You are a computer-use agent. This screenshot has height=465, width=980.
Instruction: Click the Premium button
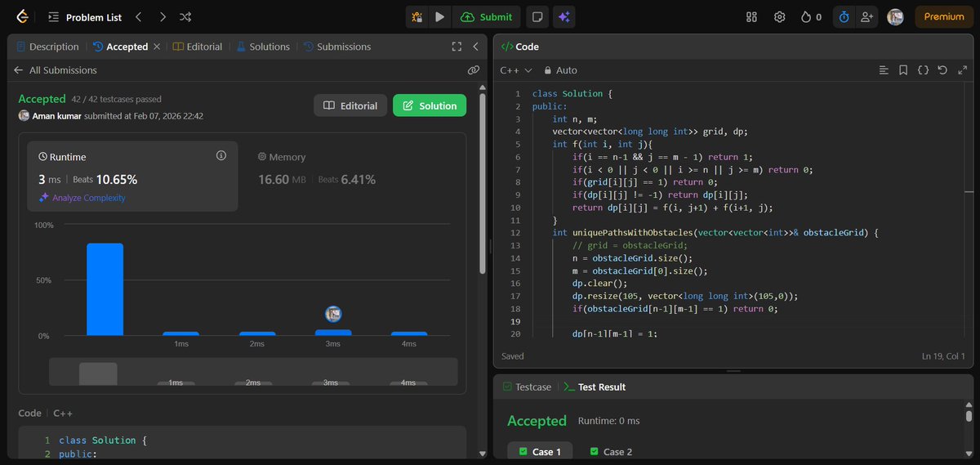pyautogui.click(x=944, y=16)
